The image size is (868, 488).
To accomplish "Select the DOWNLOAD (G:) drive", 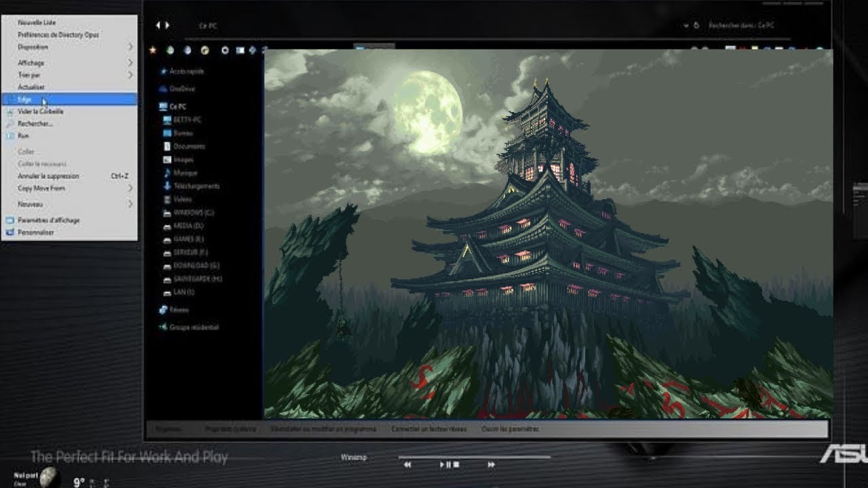I will [x=196, y=266].
